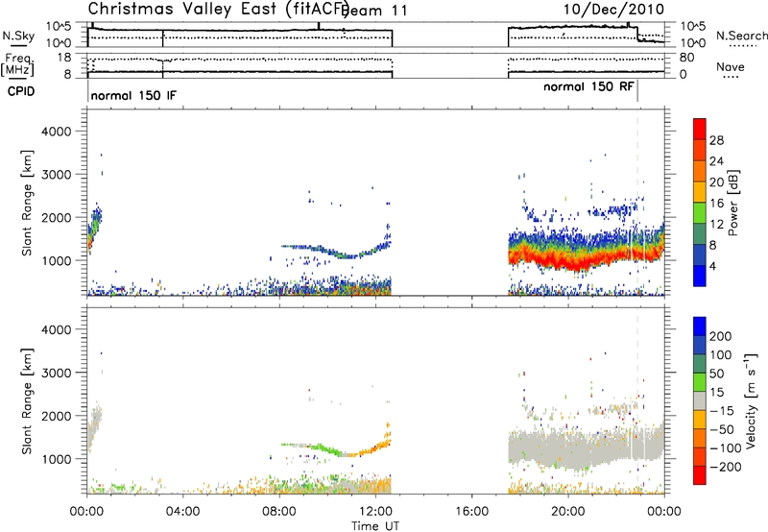Image resolution: width=768 pixels, height=532 pixels.
Task: Click 'Slant Range [km]' on the power panel
Action: click(27, 203)
